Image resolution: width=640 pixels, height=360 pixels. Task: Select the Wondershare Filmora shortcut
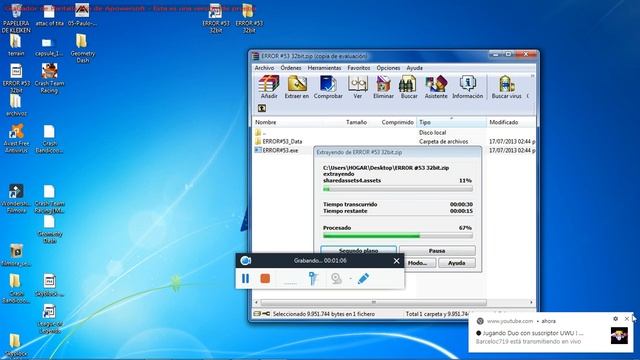(16, 199)
